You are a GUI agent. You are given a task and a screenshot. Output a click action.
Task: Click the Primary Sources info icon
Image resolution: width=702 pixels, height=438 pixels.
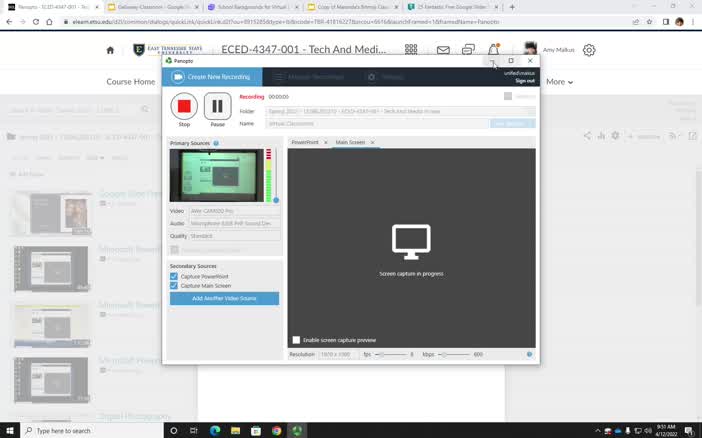click(x=216, y=143)
